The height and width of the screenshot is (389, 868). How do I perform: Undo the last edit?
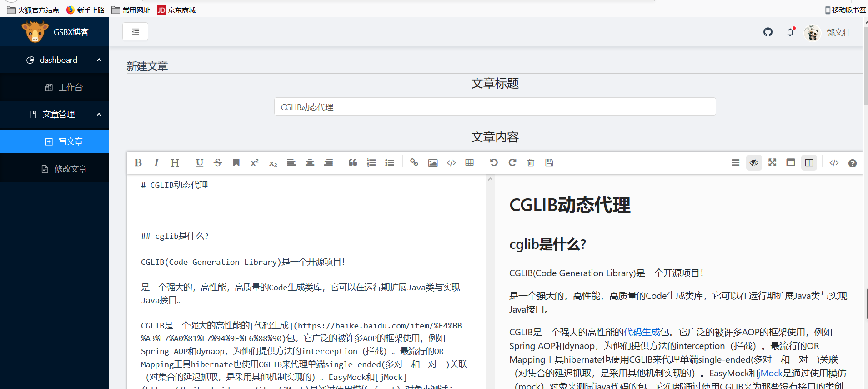point(494,162)
